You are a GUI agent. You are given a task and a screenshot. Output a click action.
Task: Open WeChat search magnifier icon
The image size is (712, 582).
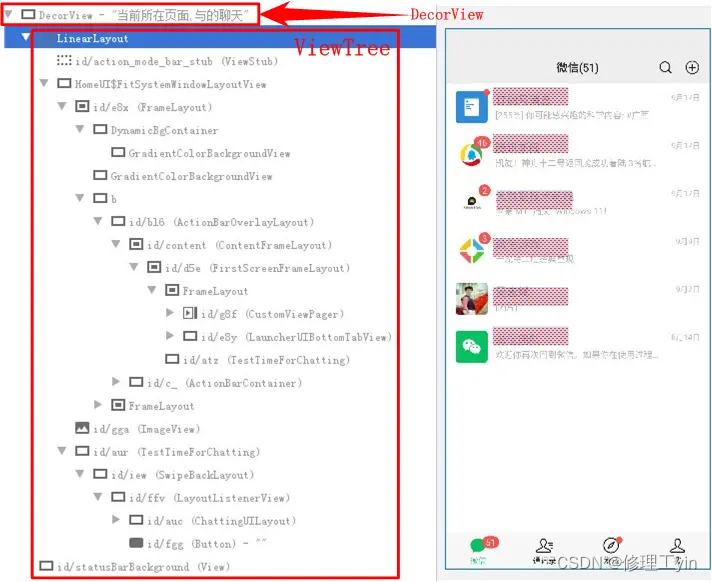665,68
